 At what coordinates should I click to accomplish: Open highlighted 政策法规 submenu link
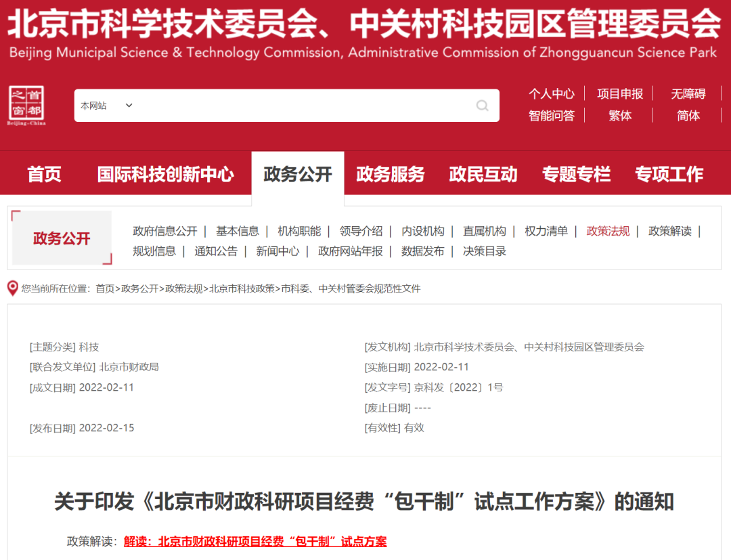pos(608,231)
